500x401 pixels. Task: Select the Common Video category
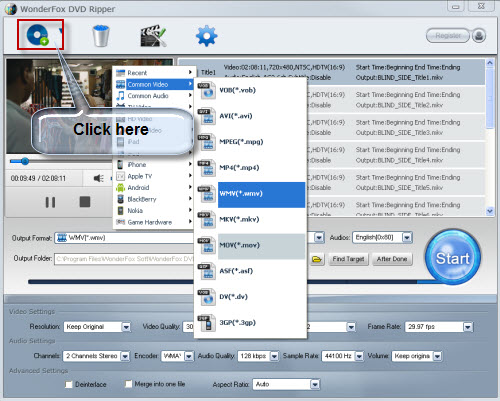pos(154,84)
